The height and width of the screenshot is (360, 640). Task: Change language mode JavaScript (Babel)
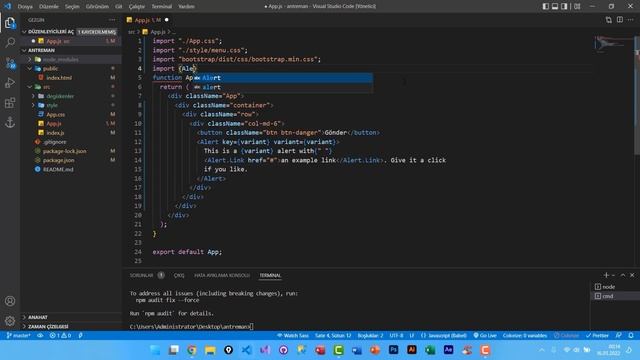443,336
